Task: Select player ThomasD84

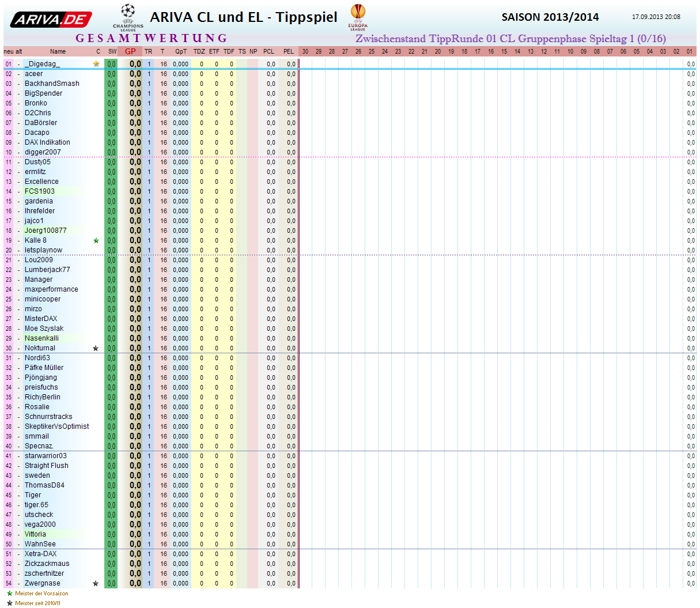Action: (x=44, y=485)
